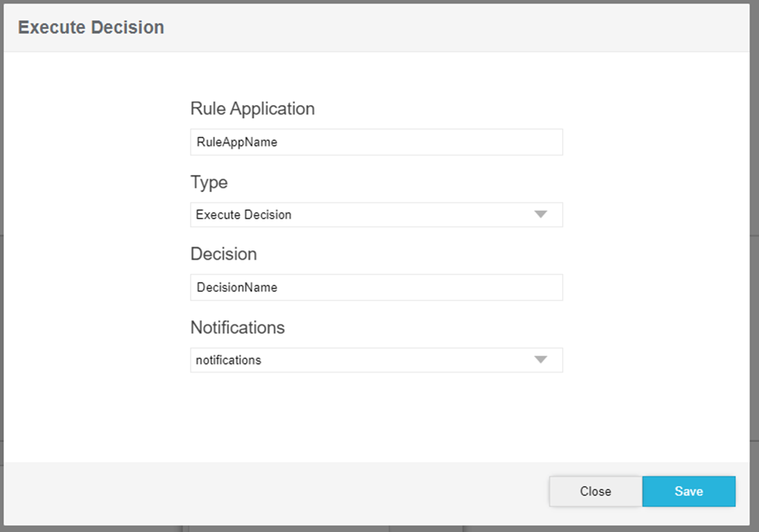Click the 'notifications' value in Notifications combo box
The height and width of the screenshot is (532, 759).
229,360
